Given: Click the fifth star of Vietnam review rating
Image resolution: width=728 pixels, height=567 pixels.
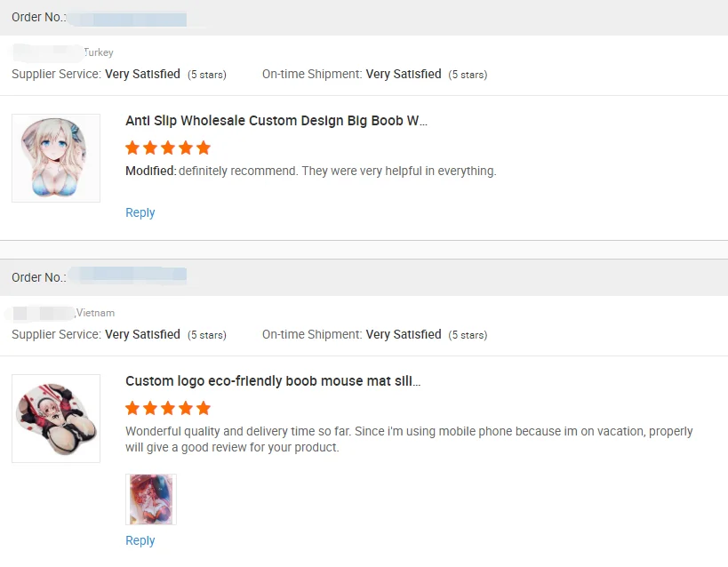Looking at the screenshot, I should click(204, 408).
